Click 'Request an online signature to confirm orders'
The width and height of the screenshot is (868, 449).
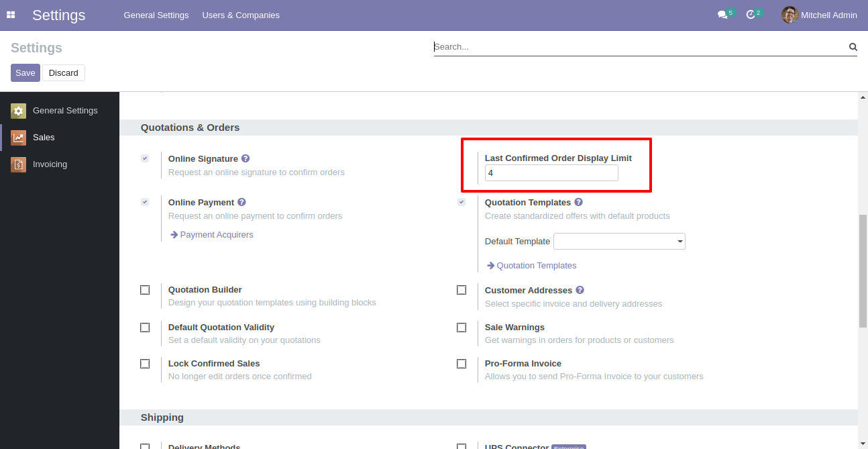[x=256, y=172]
